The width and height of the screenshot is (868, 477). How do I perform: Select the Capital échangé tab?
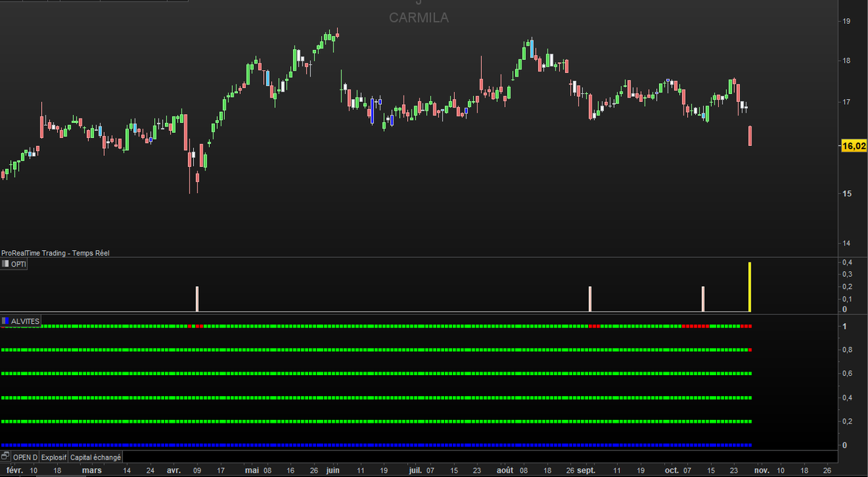[95, 457]
